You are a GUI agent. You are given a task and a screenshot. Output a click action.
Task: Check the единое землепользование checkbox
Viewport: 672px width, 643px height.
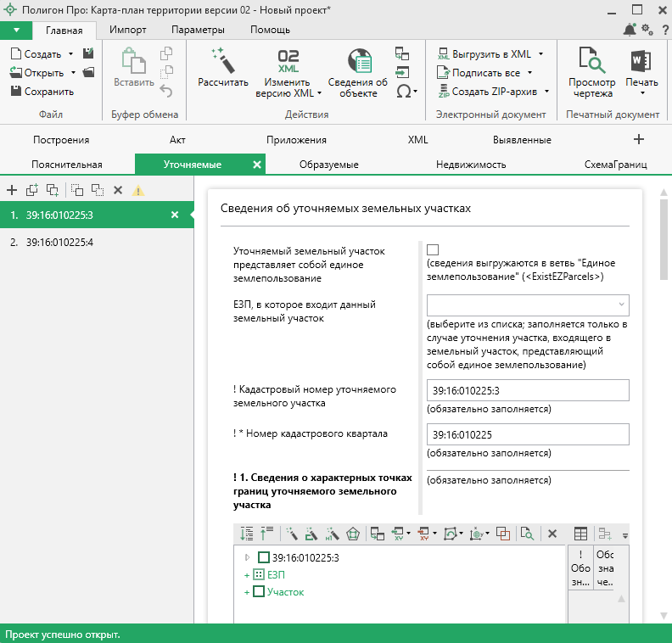click(434, 249)
